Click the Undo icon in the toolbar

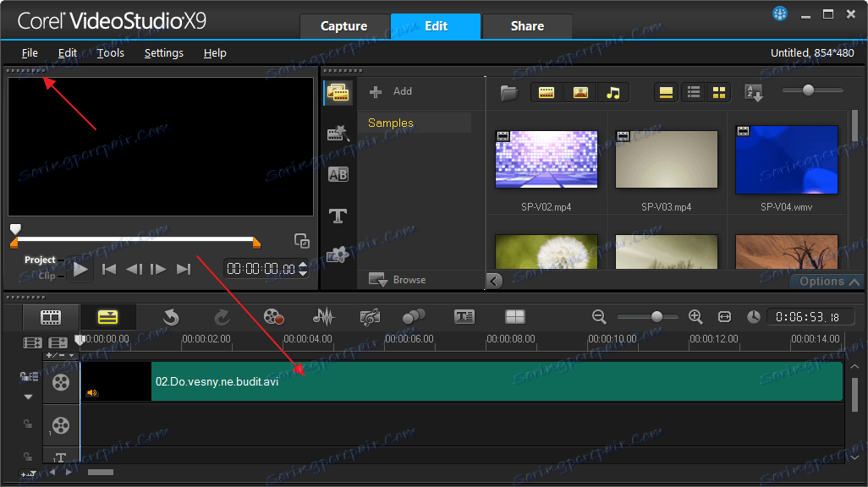[169, 316]
